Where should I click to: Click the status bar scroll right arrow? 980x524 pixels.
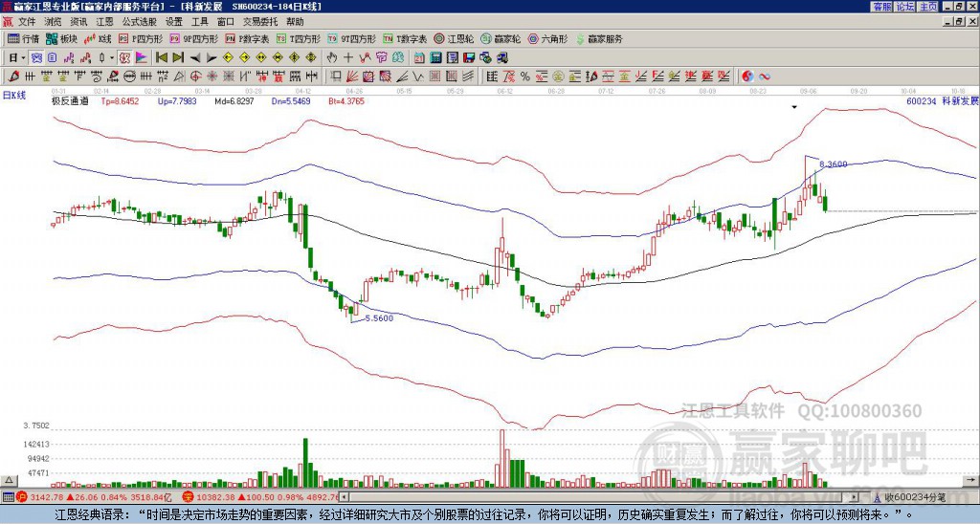tap(855, 497)
